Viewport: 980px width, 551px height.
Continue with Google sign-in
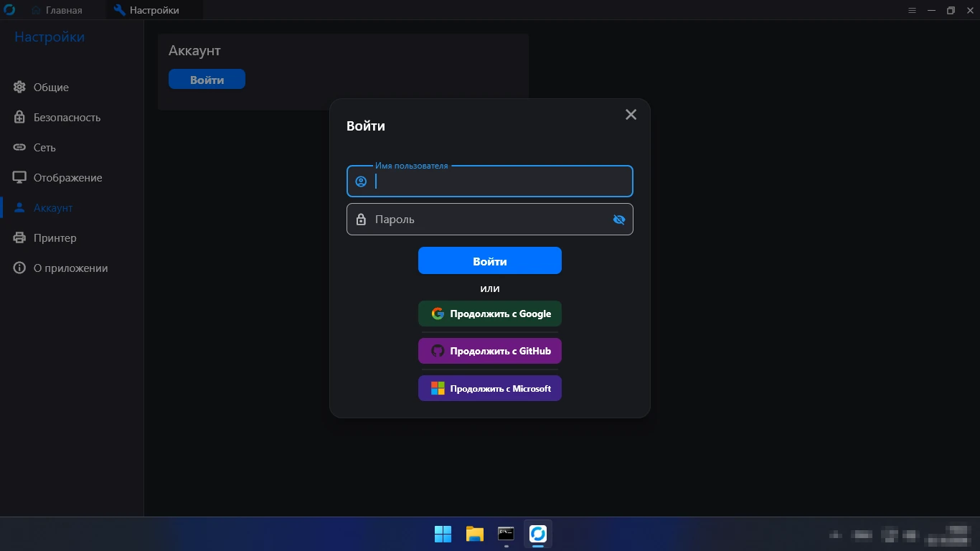[490, 314]
